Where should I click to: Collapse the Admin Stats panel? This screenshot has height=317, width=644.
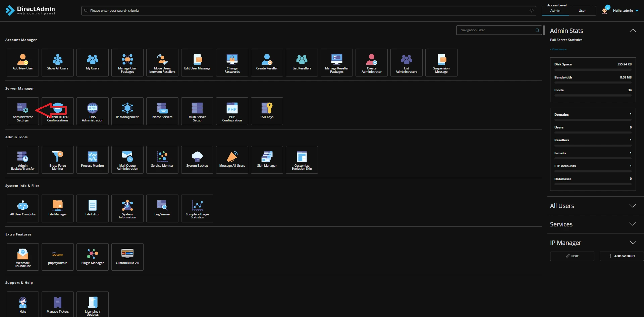[632, 31]
